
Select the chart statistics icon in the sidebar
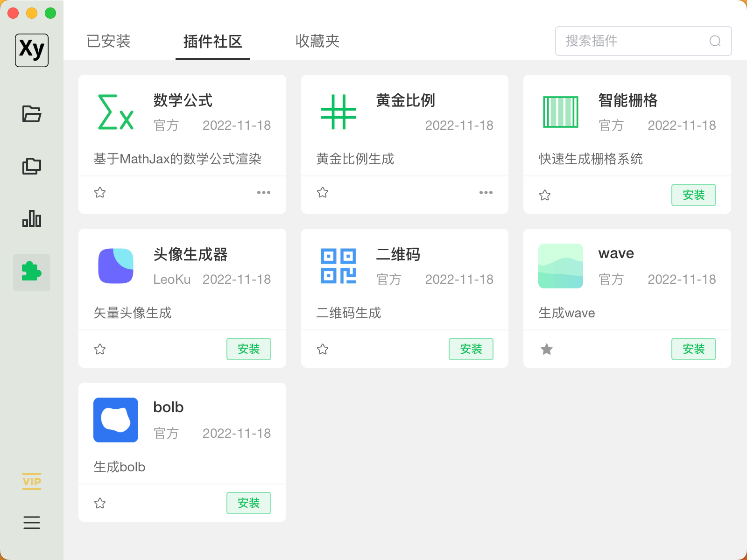pos(31,218)
